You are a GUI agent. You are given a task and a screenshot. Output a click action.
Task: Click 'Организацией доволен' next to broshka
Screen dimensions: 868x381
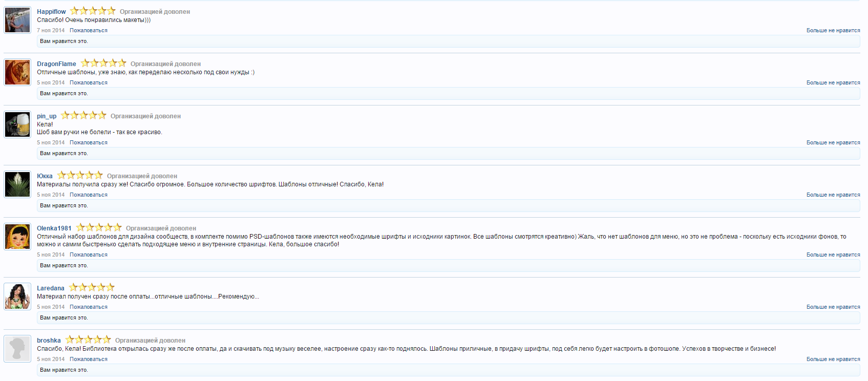tap(150, 341)
